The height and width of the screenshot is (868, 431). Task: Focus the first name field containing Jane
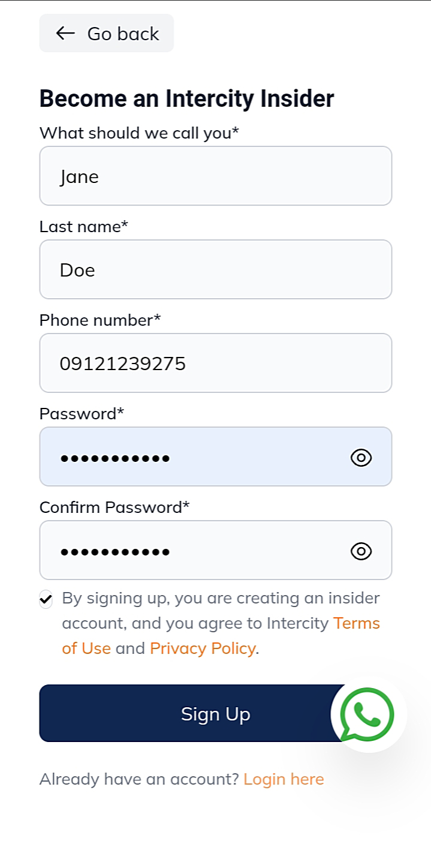point(215,176)
